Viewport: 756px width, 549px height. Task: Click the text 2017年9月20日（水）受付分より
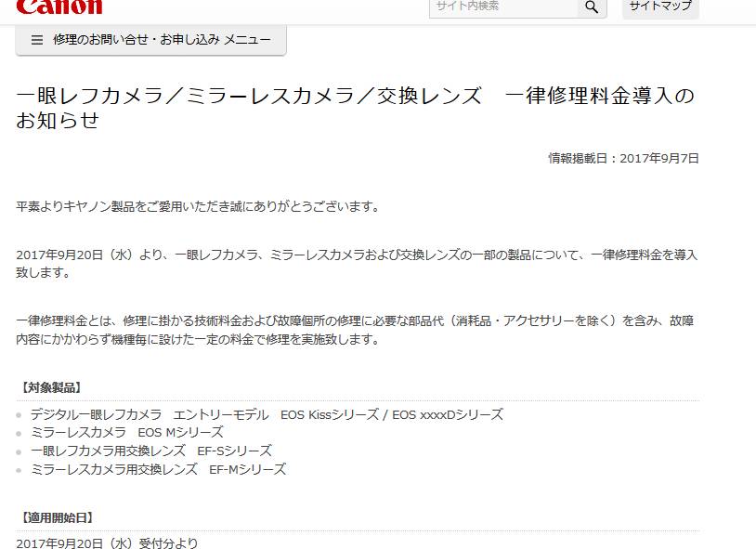(x=107, y=543)
